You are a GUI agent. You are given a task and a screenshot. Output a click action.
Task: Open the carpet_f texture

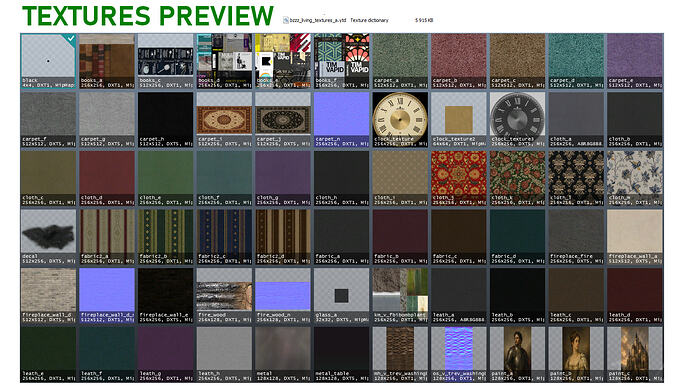tap(48, 120)
